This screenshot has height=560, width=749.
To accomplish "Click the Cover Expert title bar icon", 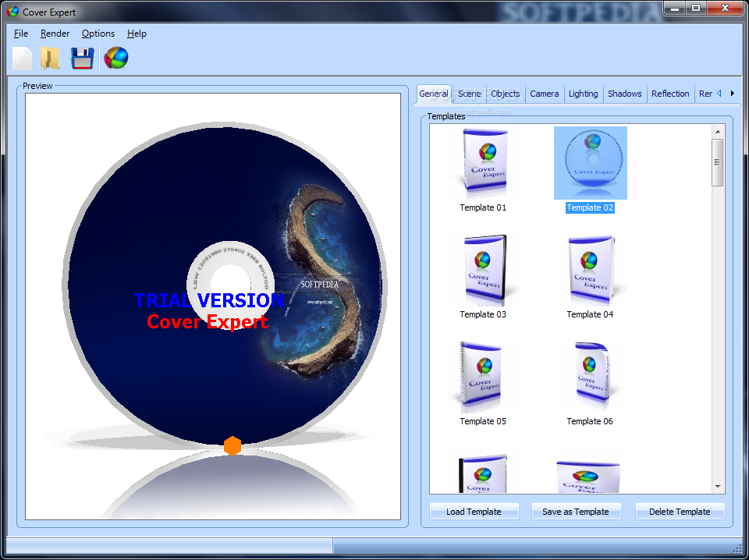I will pos(13,12).
